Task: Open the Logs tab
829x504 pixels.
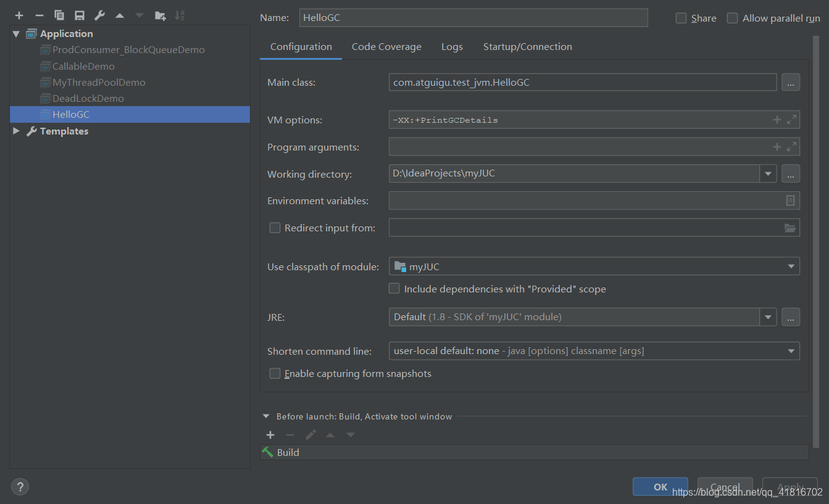Action: pos(452,47)
